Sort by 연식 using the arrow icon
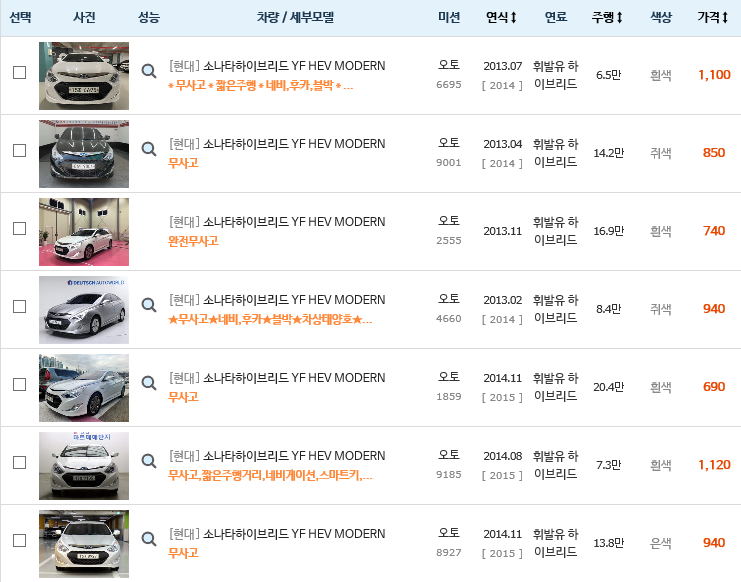 [x=514, y=17]
